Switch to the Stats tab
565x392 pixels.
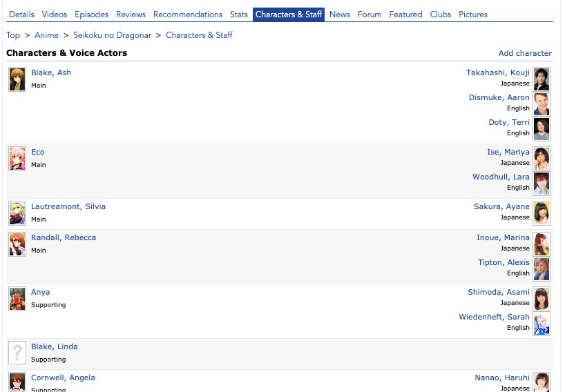(x=239, y=14)
